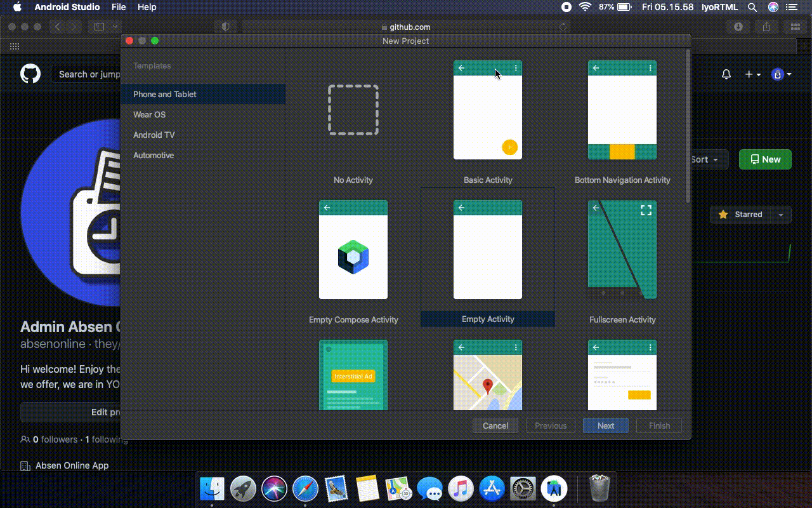Click the Safari share button
The height and width of the screenshot is (508, 812).
767,27
